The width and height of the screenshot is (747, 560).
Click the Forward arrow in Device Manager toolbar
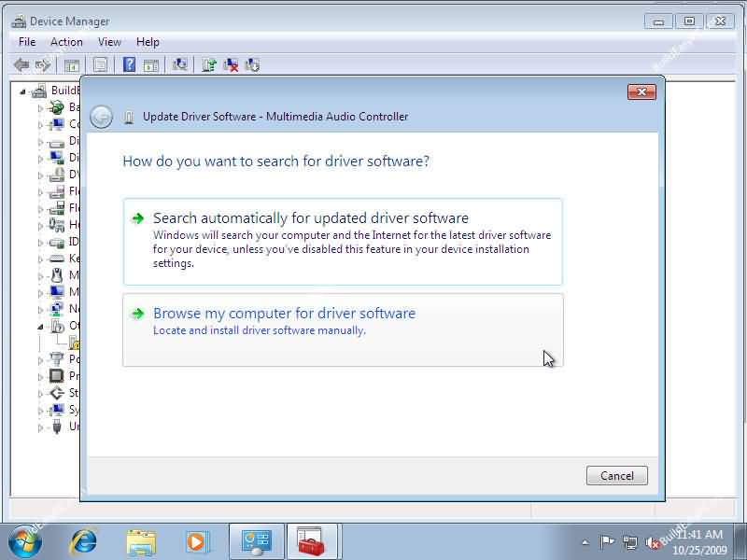(x=43, y=64)
